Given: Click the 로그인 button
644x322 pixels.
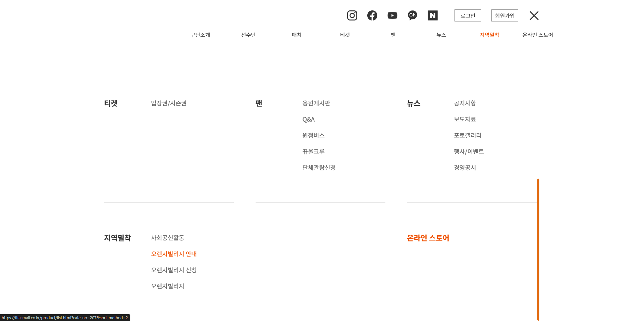Looking at the screenshot, I should (468, 15).
